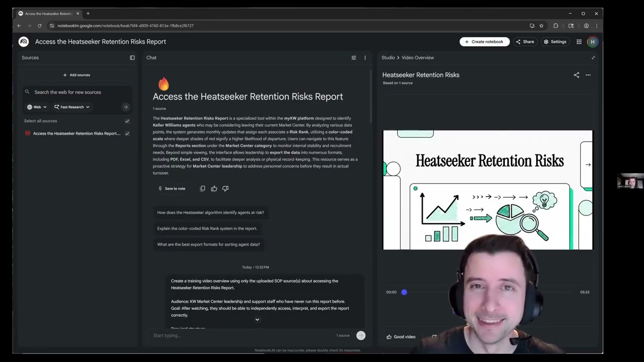Image resolution: width=644 pixels, height=362 pixels.
Task: Click the Search the web input field
Action: (x=76, y=92)
